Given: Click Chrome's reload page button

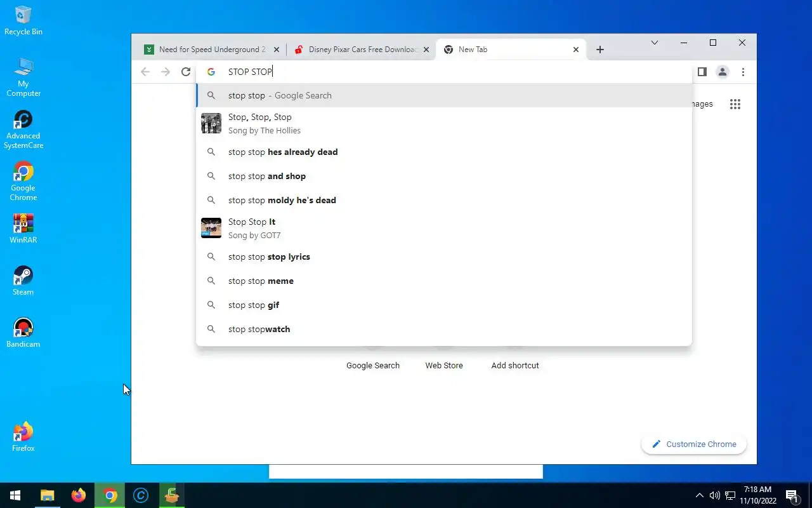Looking at the screenshot, I should tap(186, 72).
